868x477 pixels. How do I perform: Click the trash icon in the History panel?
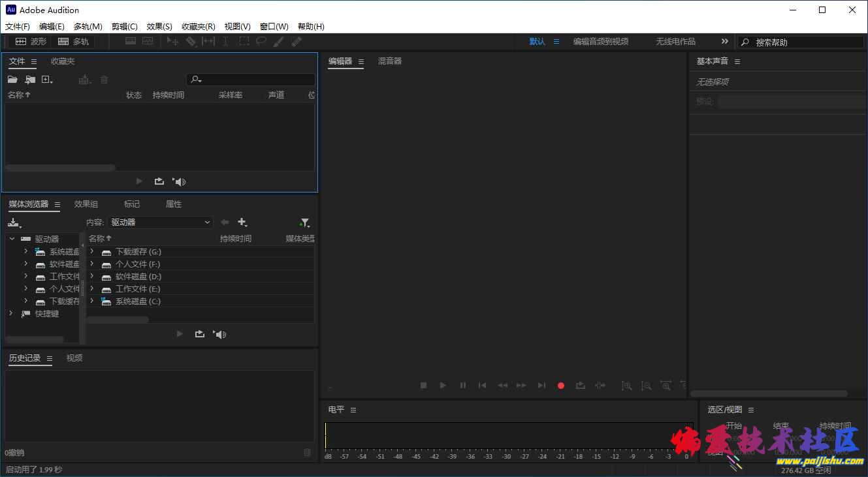click(307, 452)
